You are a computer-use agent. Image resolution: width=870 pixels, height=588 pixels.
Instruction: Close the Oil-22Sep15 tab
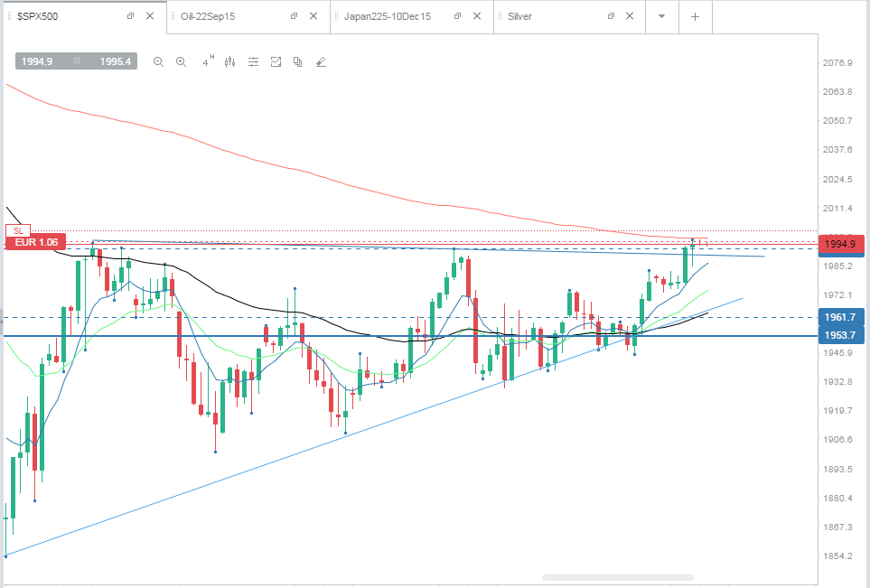pos(313,16)
